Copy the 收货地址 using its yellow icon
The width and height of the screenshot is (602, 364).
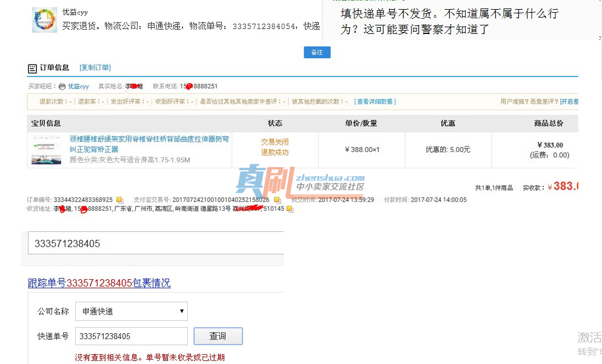(x=290, y=209)
